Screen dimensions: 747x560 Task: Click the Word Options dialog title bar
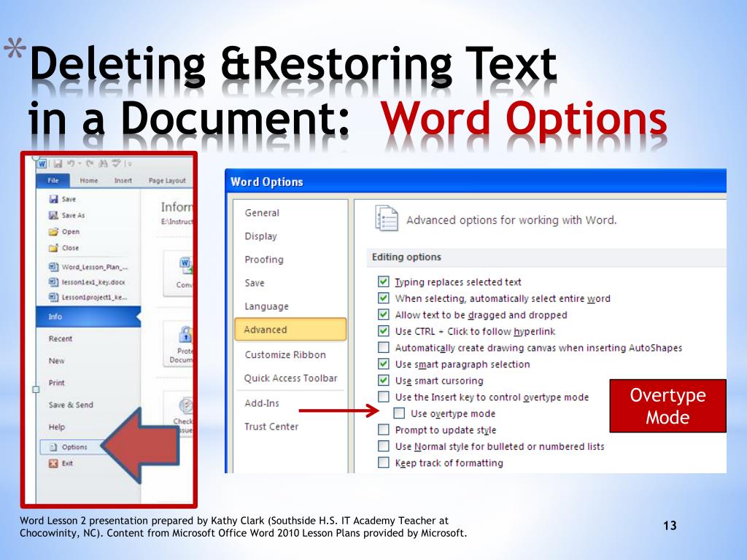coord(476,182)
